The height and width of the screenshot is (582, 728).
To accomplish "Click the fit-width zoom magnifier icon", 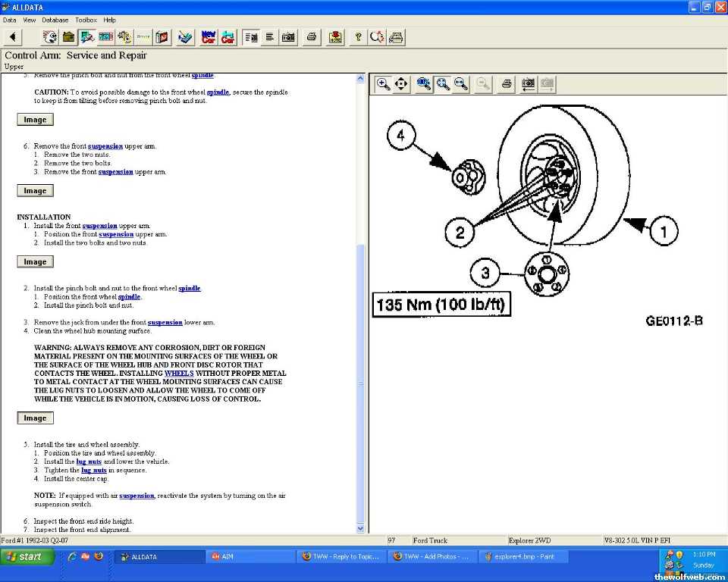I will click(460, 84).
